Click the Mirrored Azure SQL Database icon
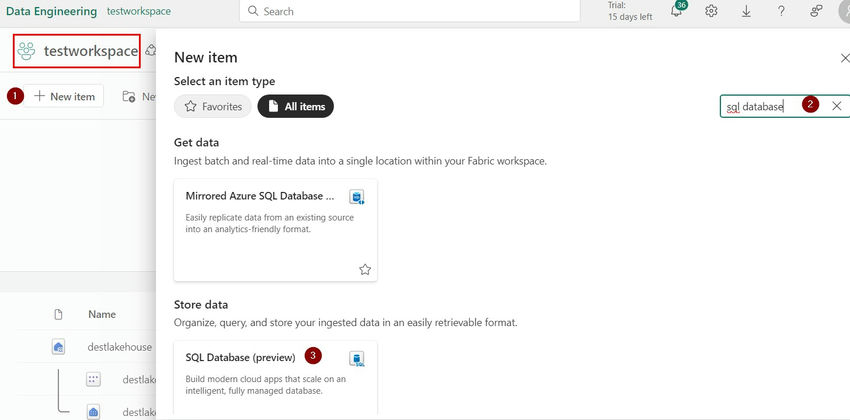Image resolution: width=850 pixels, height=420 pixels. (357, 197)
